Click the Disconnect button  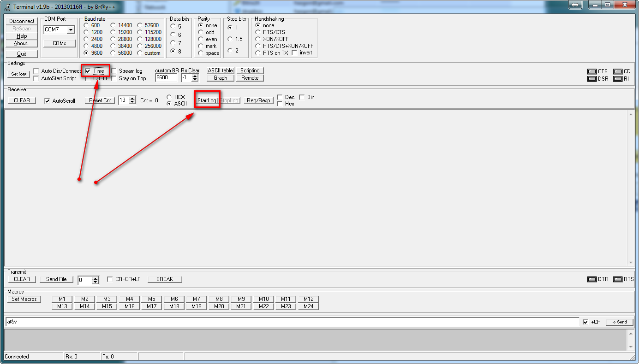pos(22,21)
